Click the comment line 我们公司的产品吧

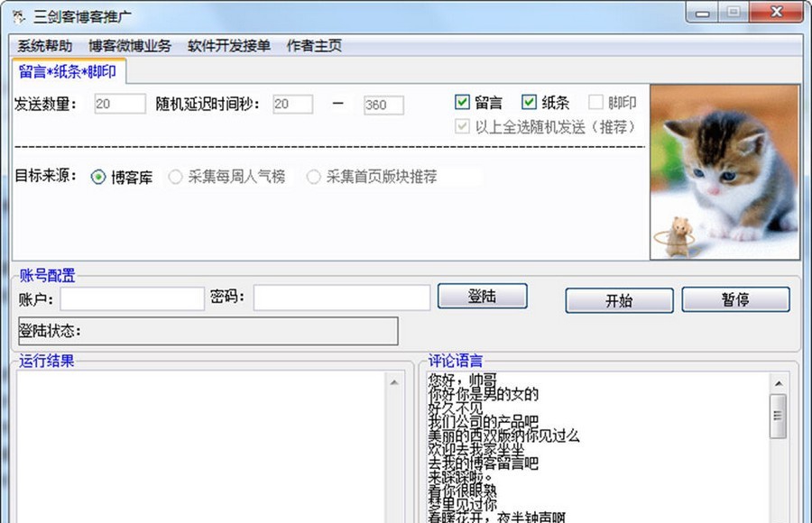[484, 421]
